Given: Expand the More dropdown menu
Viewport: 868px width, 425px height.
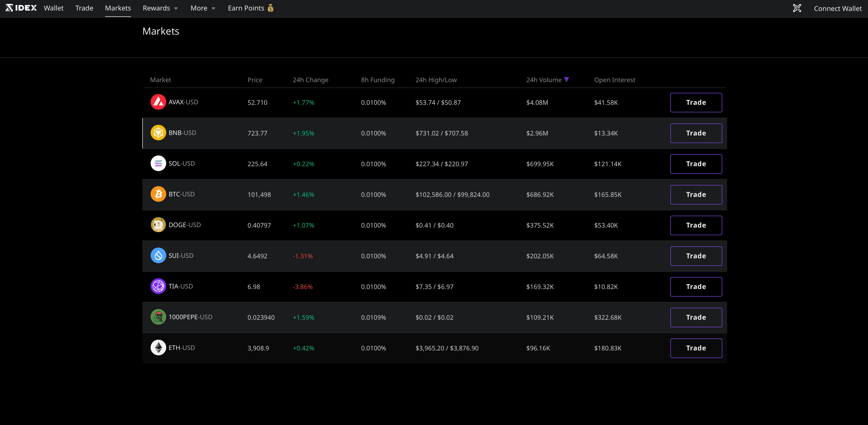Looking at the screenshot, I should tap(203, 8).
